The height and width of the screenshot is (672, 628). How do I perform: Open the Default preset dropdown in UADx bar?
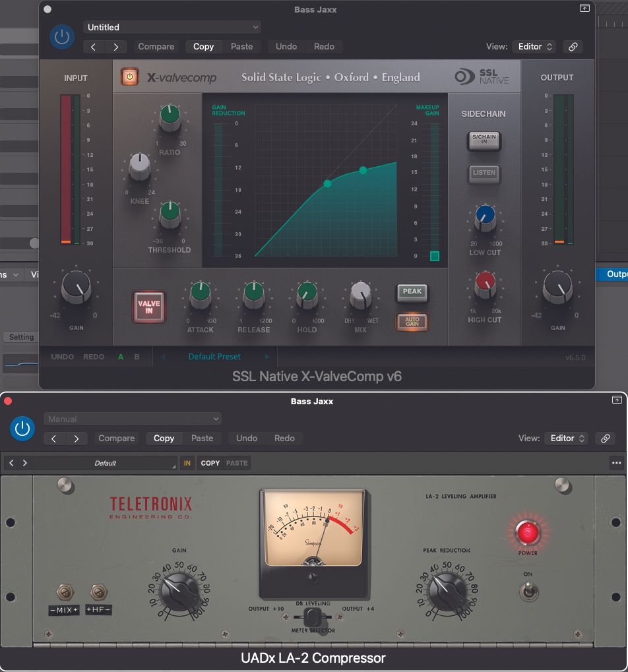(106, 463)
